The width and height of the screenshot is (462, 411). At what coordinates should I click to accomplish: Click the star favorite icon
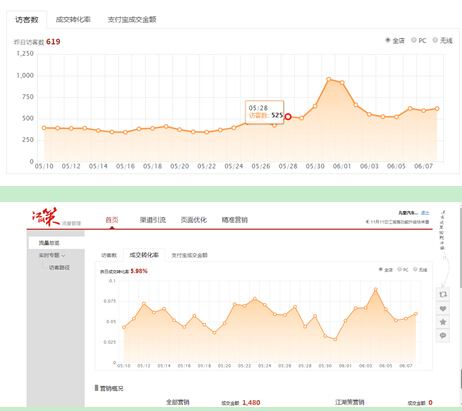click(443, 322)
